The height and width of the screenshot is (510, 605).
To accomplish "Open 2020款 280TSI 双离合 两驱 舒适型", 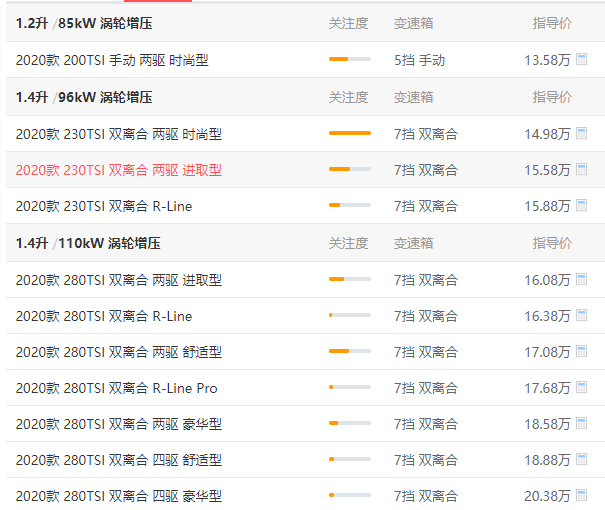I will [118, 352].
